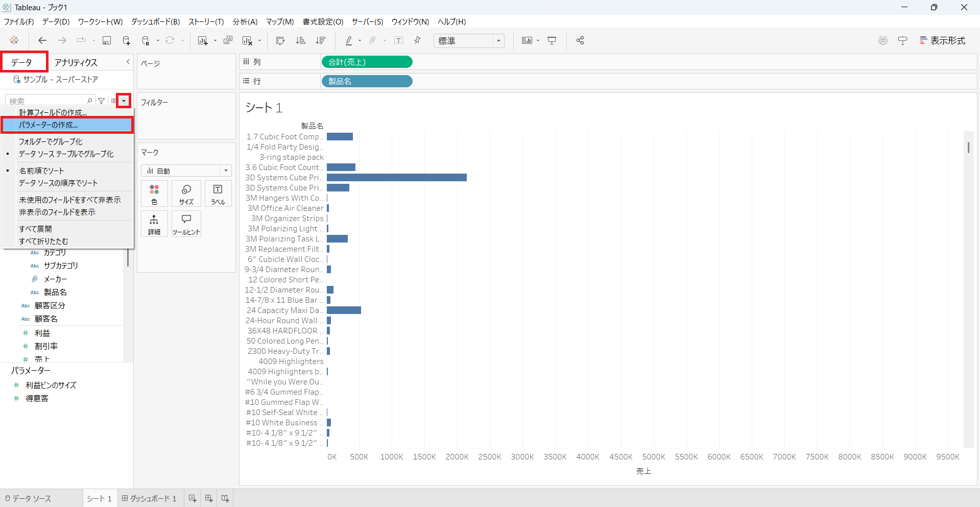Open presentation mode from the toolbar
The width and height of the screenshot is (980, 507).
[x=552, y=41]
